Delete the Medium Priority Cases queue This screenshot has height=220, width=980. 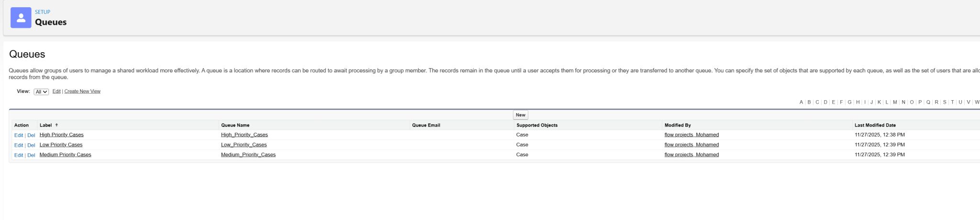31,155
